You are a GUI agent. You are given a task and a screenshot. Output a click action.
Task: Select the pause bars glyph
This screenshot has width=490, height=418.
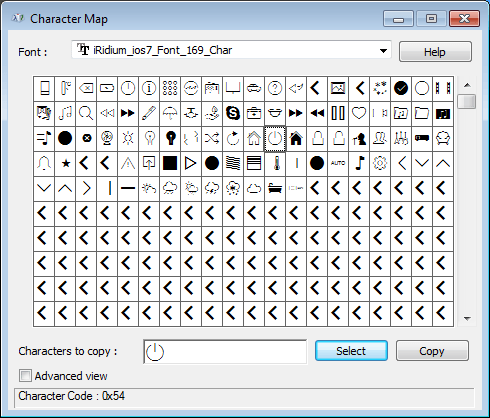338,113
